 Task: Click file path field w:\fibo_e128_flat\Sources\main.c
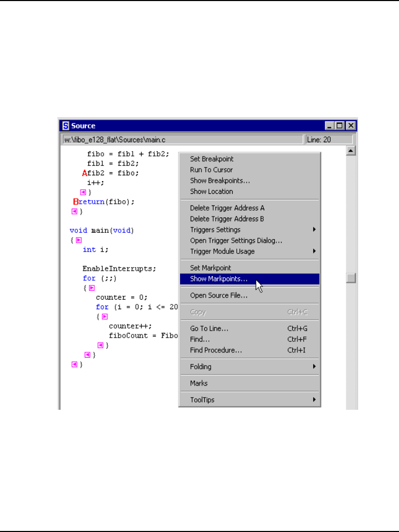(x=183, y=140)
